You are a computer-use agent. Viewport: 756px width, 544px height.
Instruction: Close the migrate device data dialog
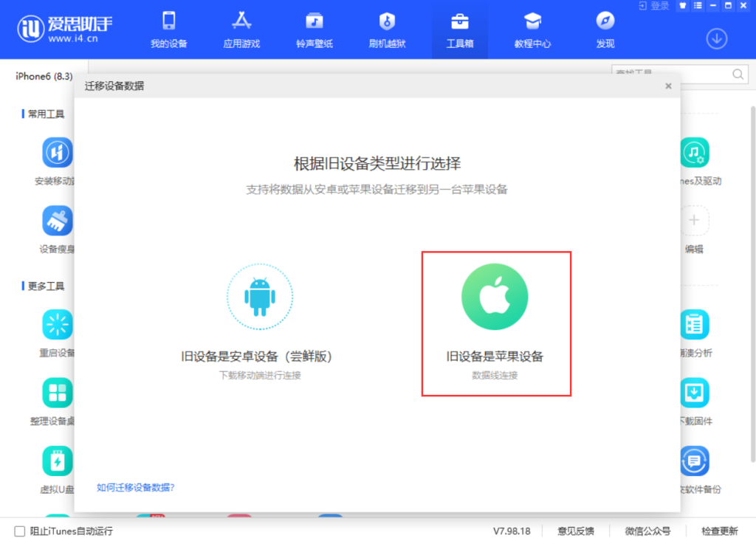pos(668,86)
